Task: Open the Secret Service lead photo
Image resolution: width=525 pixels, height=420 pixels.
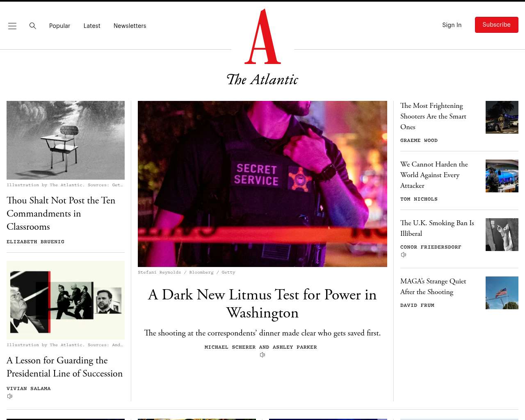Action: [x=262, y=184]
